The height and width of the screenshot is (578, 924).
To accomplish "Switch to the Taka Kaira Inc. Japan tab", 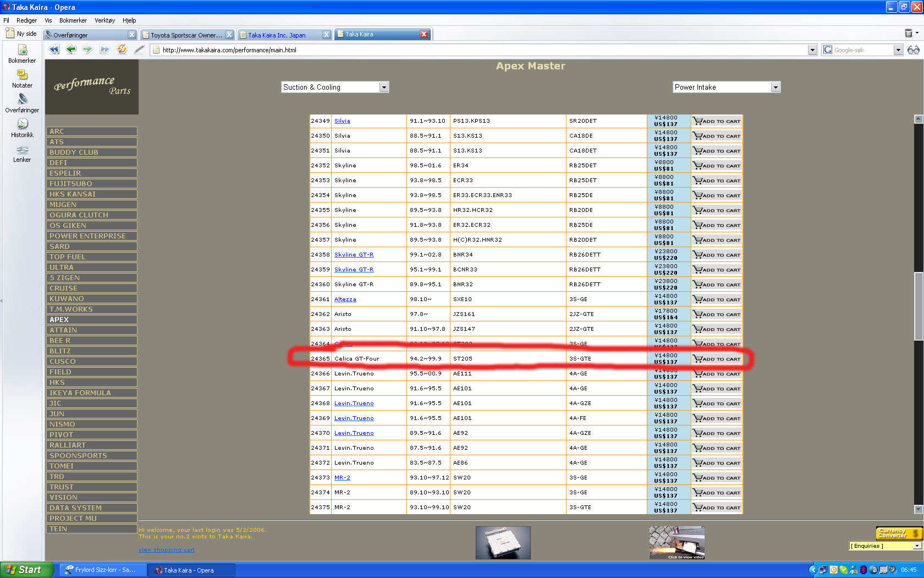I will (277, 35).
